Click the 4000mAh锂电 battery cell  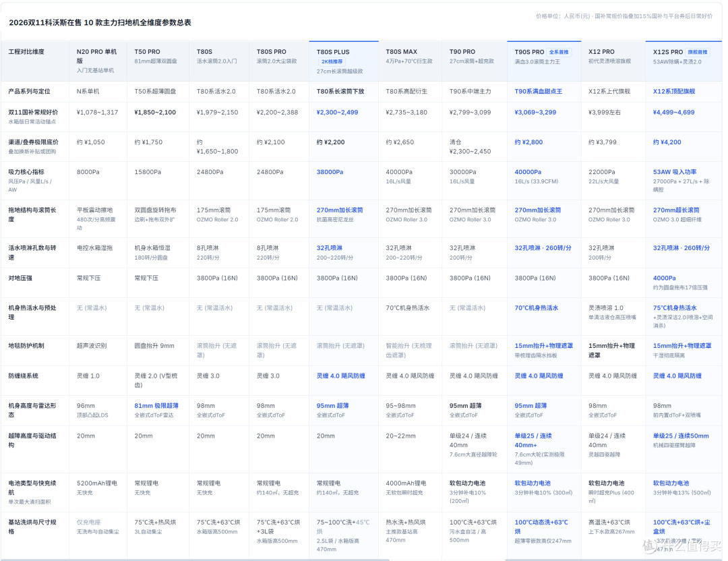point(406,483)
